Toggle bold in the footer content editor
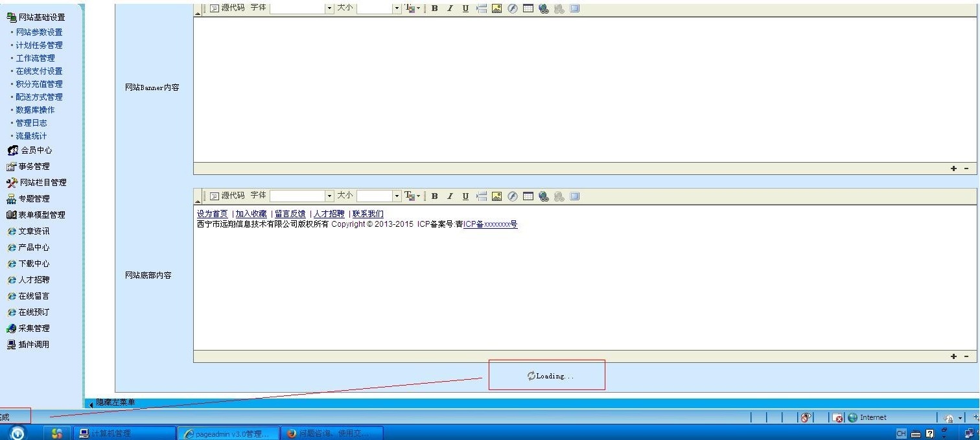The image size is (980, 440). pos(434,196)
